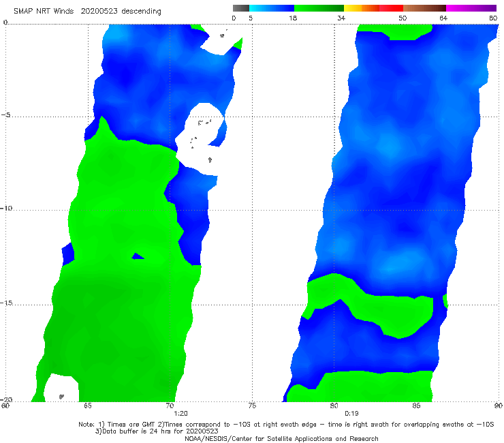Image resolution: width=504 pixels, height=443 pixels.
Task: Click the green segment of the color bar
Action: coord(319,8)
